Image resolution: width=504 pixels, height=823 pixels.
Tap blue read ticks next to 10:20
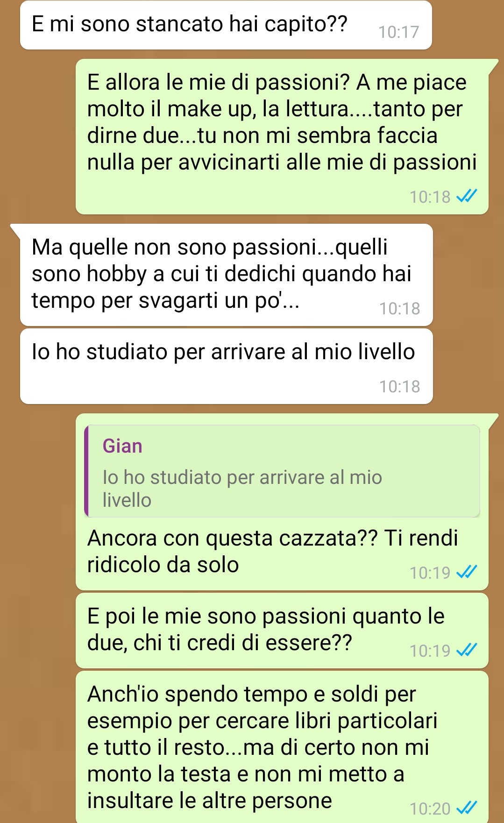466,808
